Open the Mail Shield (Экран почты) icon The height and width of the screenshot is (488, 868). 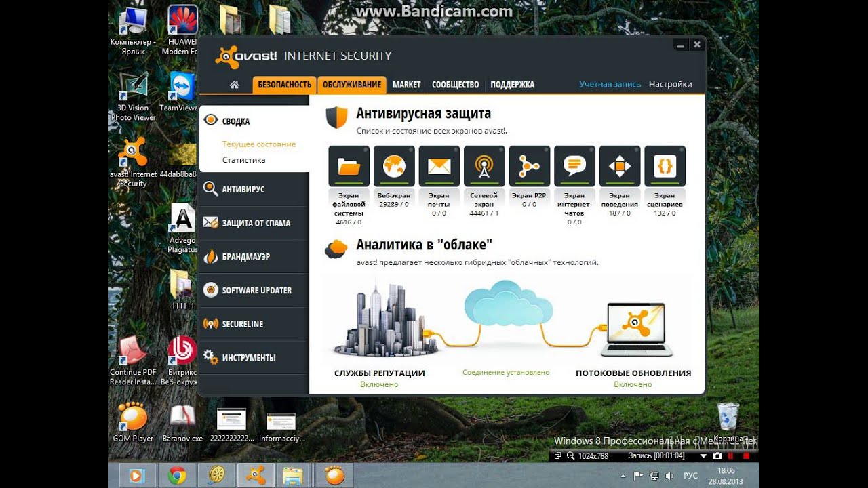[x=439, y=165]
